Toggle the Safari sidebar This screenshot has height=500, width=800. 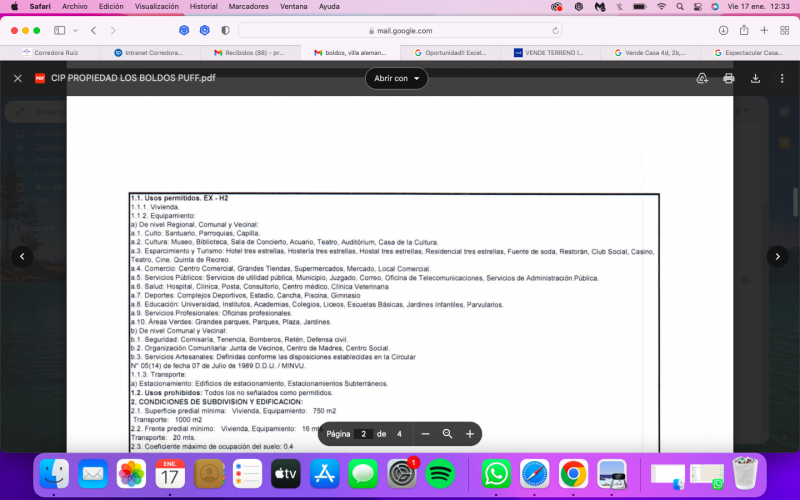pos(60,31)
